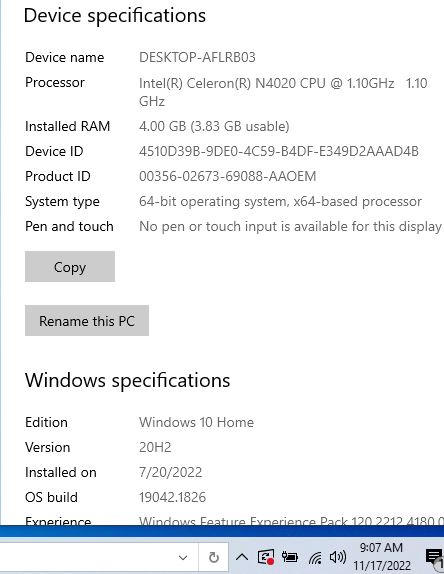The image size is (444, 574).
Task: Click the Copy button under Device specifications
Action: pyautogui.click(x=70, y=266)
